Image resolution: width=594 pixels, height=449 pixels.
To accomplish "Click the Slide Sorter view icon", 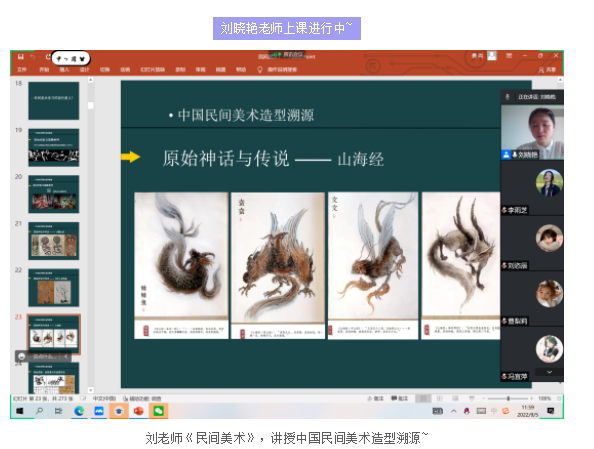I will coord(439,398).
